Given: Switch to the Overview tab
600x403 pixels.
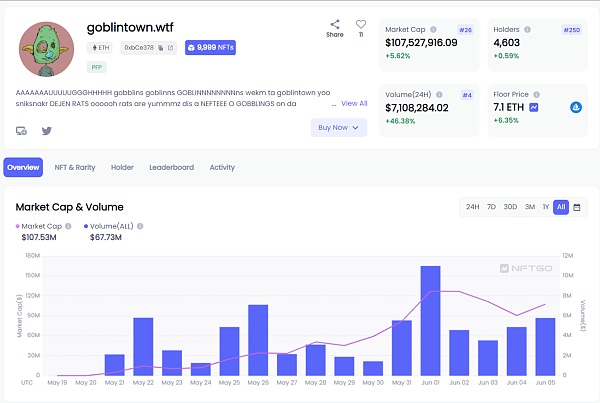Looking at the screenshot, I should coord(23,167).
